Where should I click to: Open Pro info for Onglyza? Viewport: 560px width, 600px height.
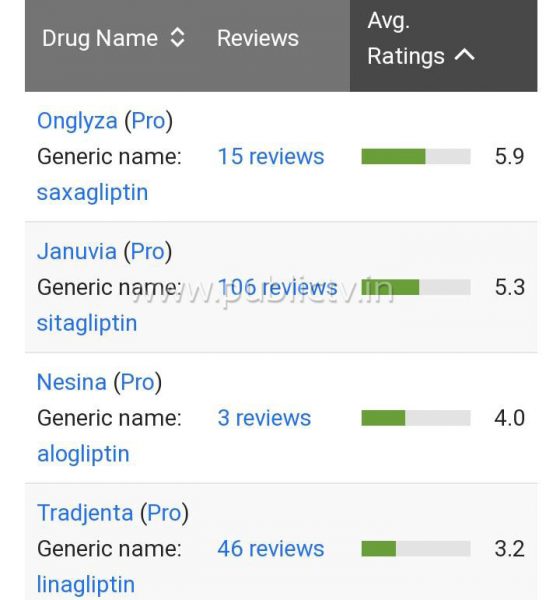coord(149,121)
